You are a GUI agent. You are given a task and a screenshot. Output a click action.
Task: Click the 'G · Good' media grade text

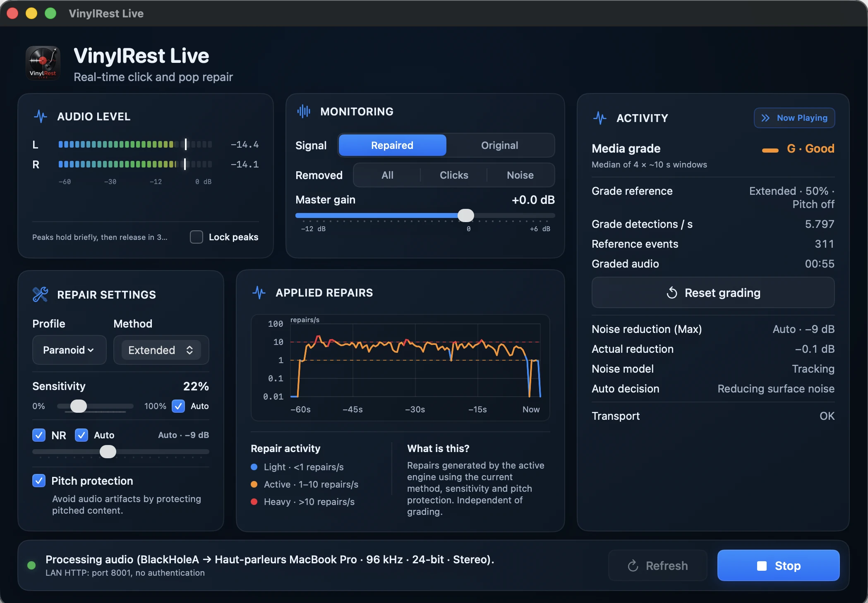810,148
